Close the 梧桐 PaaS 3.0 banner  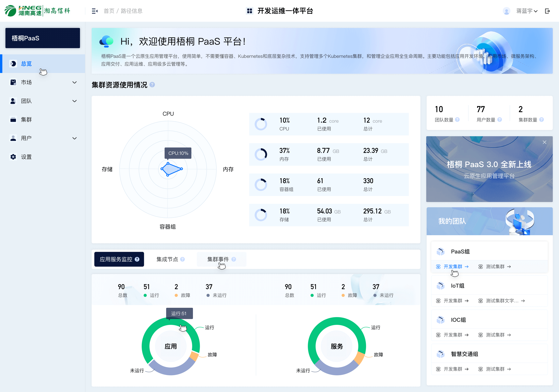coord(544,142)
